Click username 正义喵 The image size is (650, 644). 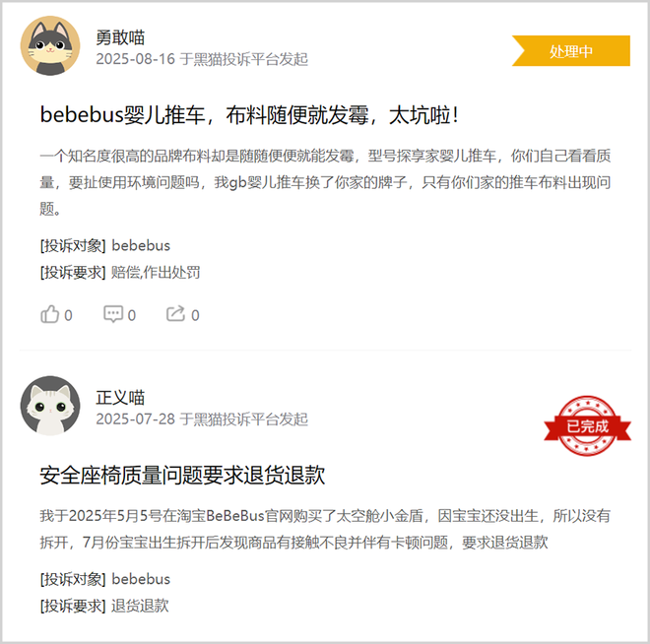120,398
